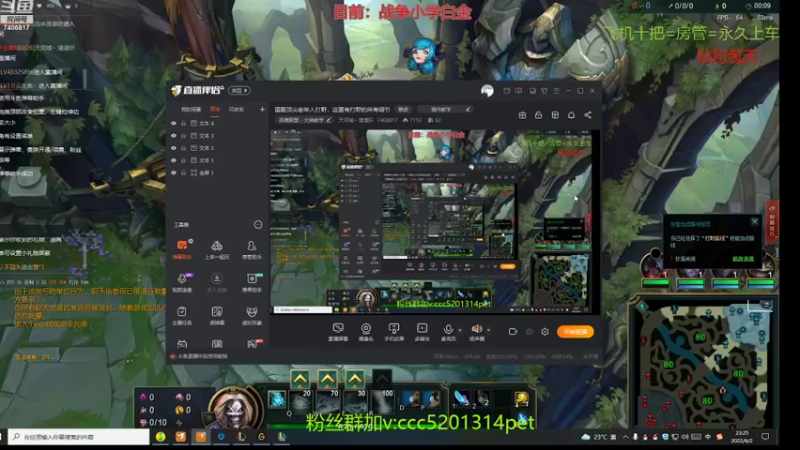
Task: Close the lane selection popup in the game
Action: click(x=755, y=221)
